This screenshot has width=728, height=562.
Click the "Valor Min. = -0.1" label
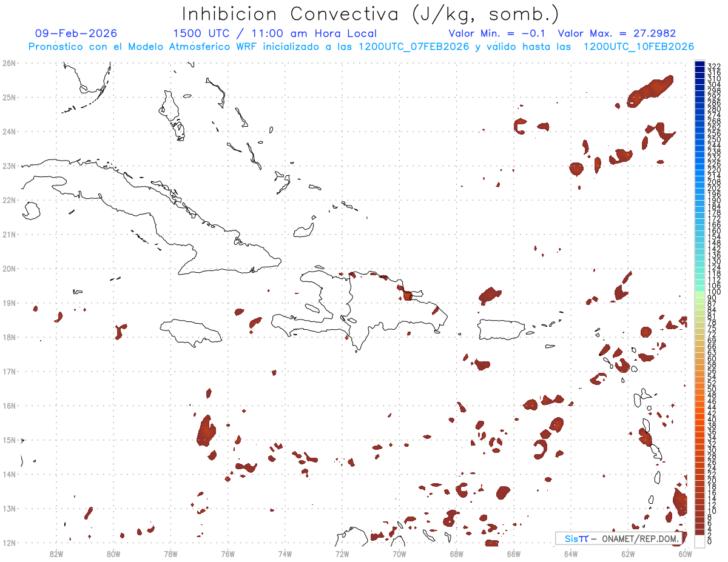497,33
